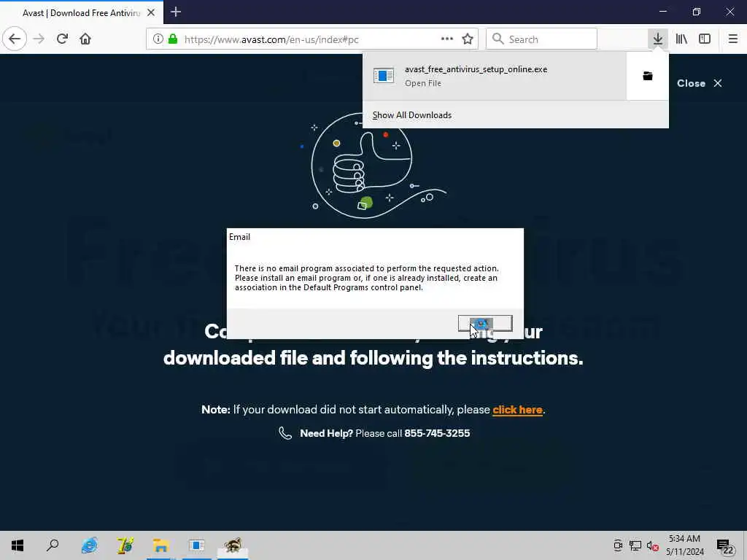Go back with the browser back arrow
This screenshot has width=747, height=560.
15,39
